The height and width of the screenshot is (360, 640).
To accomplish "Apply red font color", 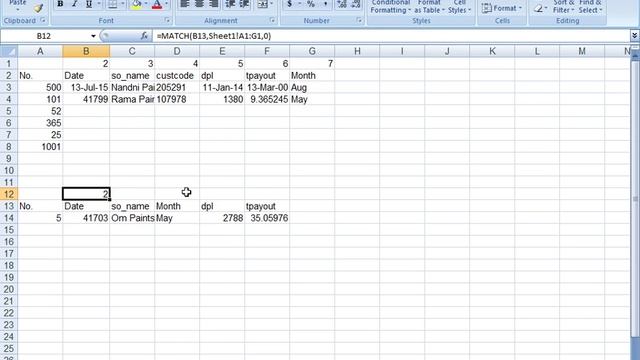I will (x=157, y=4).
